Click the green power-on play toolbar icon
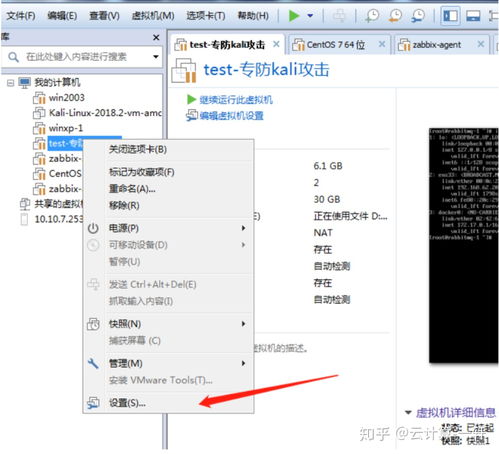This screenshot has width=499, height=454. tap(294, 16)
